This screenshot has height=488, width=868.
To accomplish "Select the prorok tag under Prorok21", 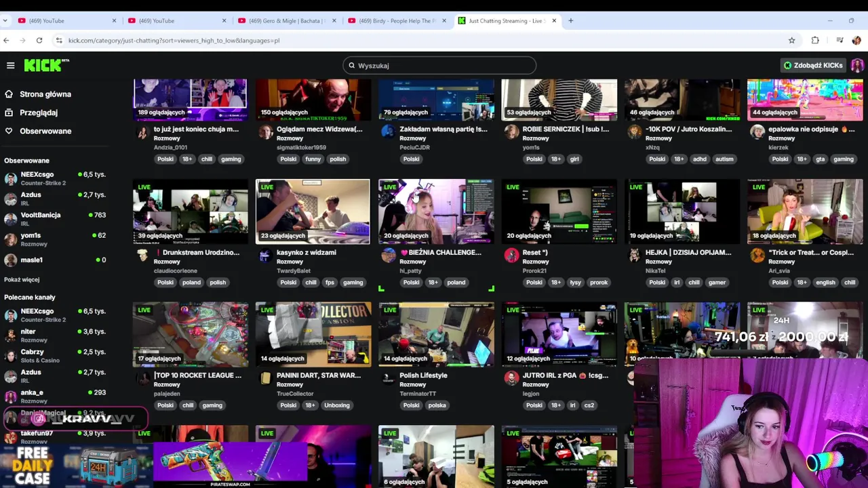I will tap(599, 283).
